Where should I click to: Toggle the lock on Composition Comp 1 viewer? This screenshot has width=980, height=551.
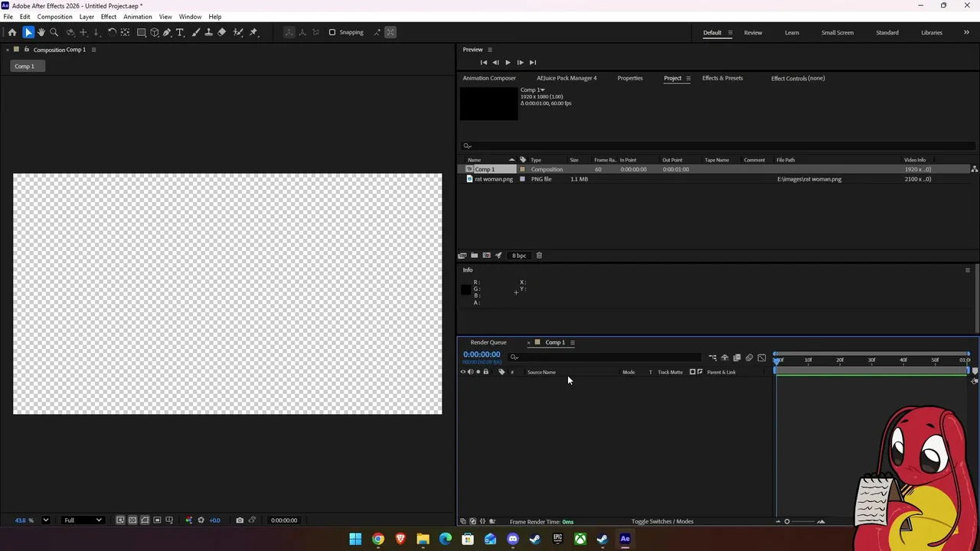tap(27, 50)
